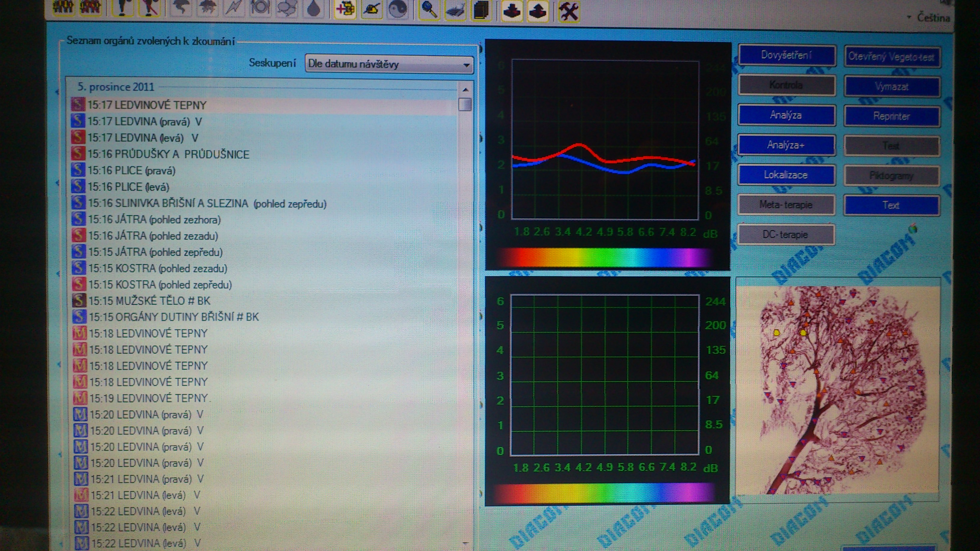Select row 15:15 KOSTRA (pohled zezadu)

coord(264,268)
